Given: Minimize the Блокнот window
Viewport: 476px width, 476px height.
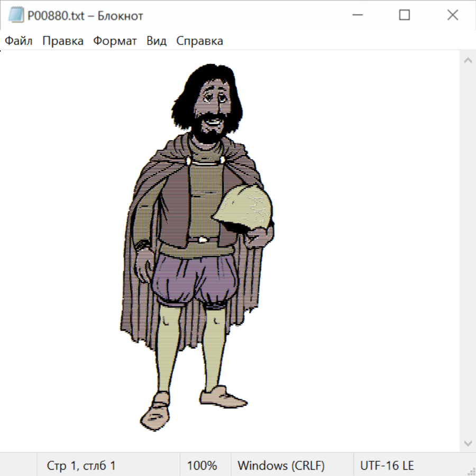Looking at the screenshot, I should [x=356, y=15].
